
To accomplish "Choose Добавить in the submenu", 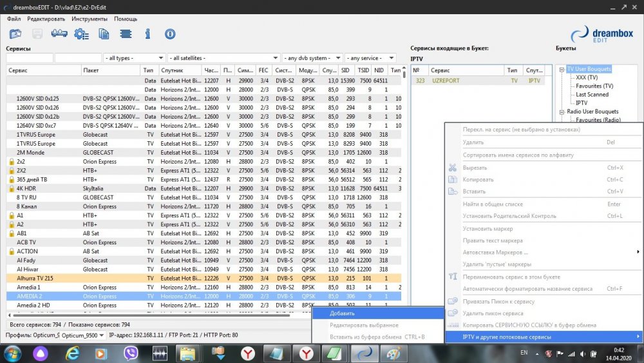I will pos(341,313).
